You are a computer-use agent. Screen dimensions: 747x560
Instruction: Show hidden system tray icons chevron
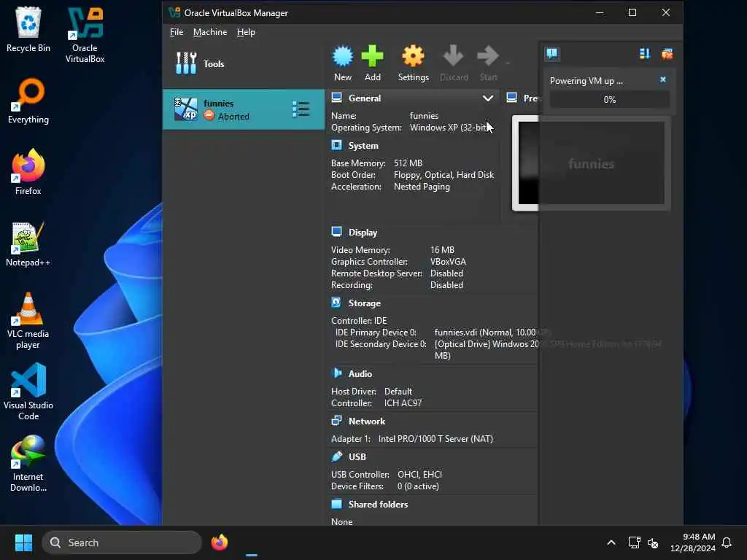tap(611, 542)
